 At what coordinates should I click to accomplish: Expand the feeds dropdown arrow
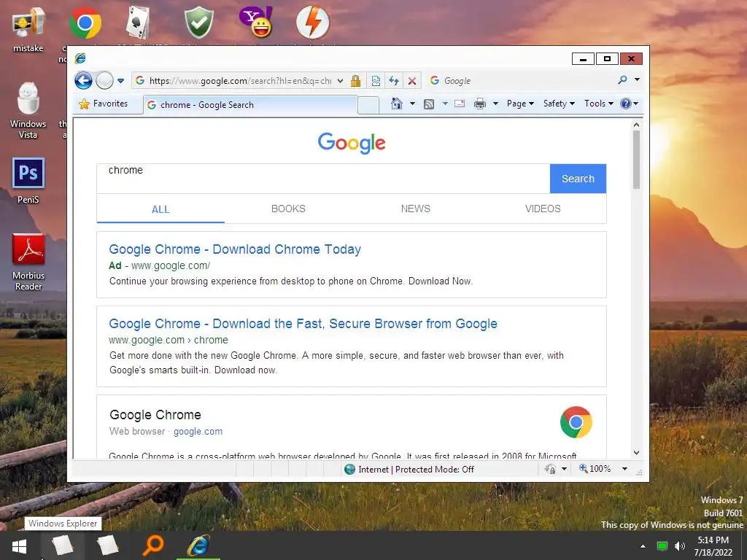point(445,104)
